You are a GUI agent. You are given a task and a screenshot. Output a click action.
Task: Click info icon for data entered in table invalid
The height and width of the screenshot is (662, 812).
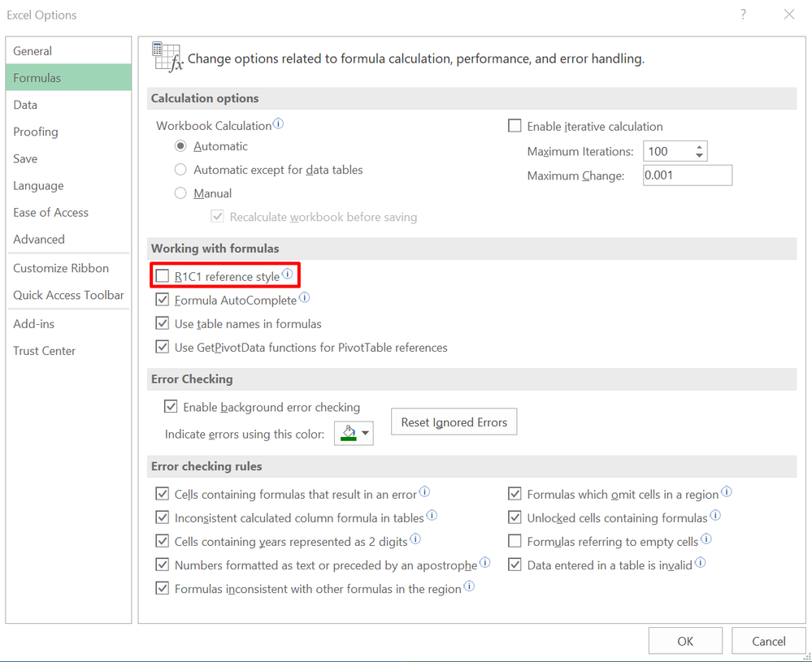700,562
